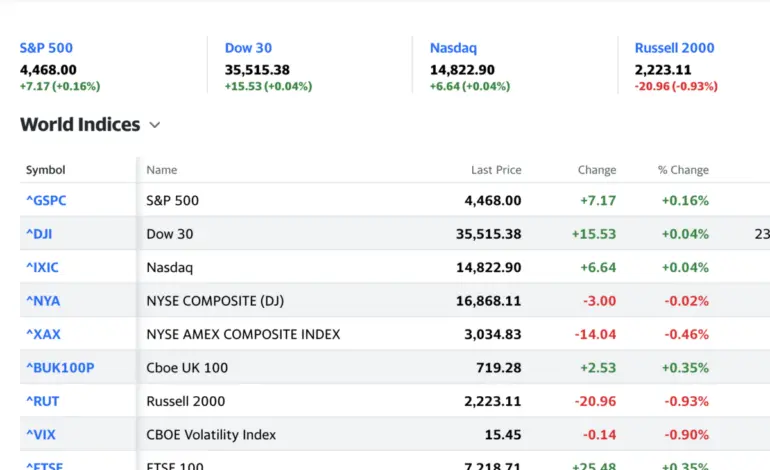Open the Nasdaq summary link
The width and height of the screenshot is (770, 470).
(453, 48)
